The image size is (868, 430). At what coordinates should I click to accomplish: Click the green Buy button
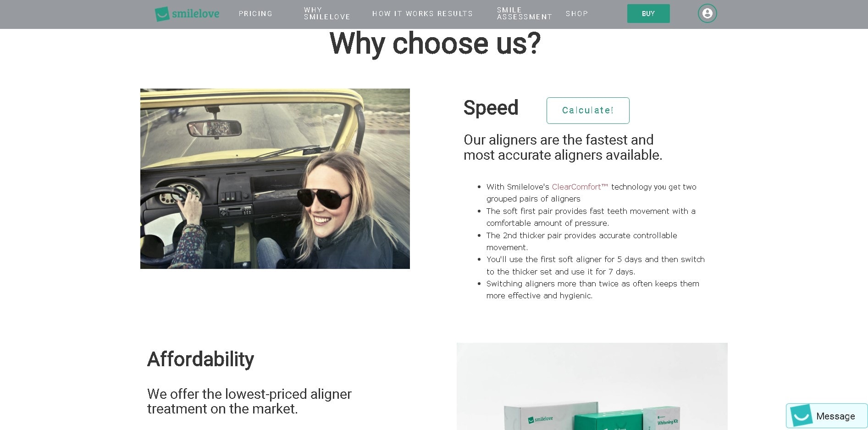pyautogui.click(x=648, y=14)
